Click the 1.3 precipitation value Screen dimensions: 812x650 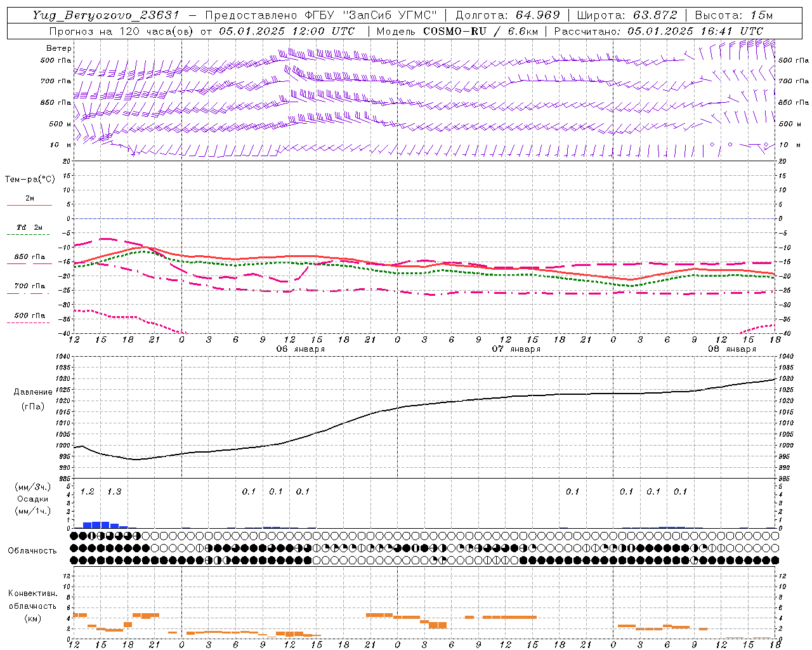click(x=114, y=492)
